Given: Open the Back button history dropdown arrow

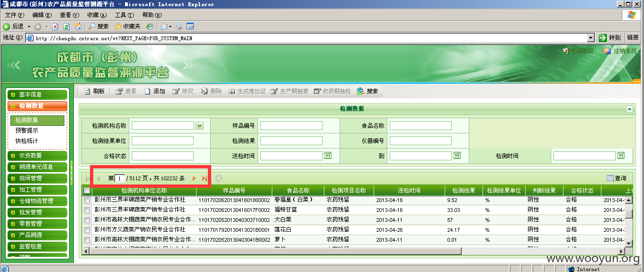Looking at the screenshot, I should point(29,26).
